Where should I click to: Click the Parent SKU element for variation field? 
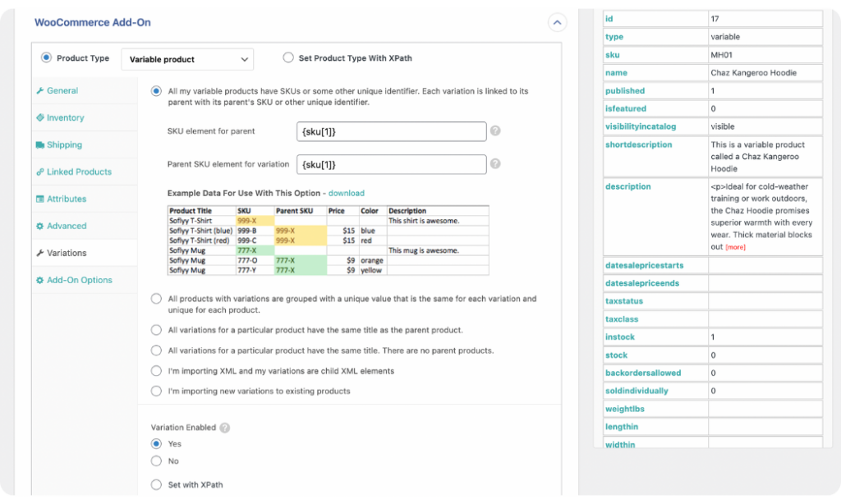392,165
